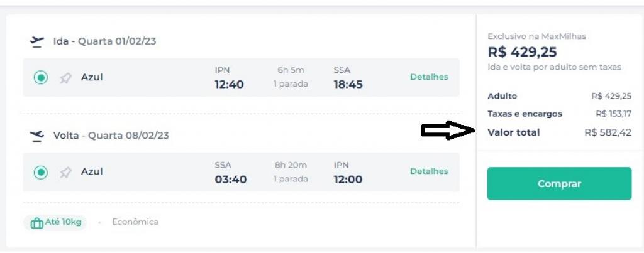Select the outbound Azul flight radio button

[x=41, y=78]
